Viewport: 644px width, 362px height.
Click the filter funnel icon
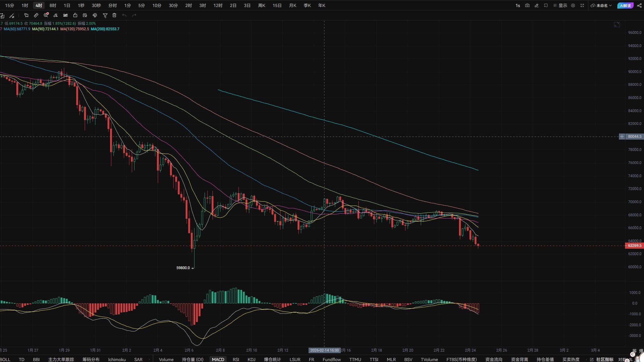[x=105, y=15]
